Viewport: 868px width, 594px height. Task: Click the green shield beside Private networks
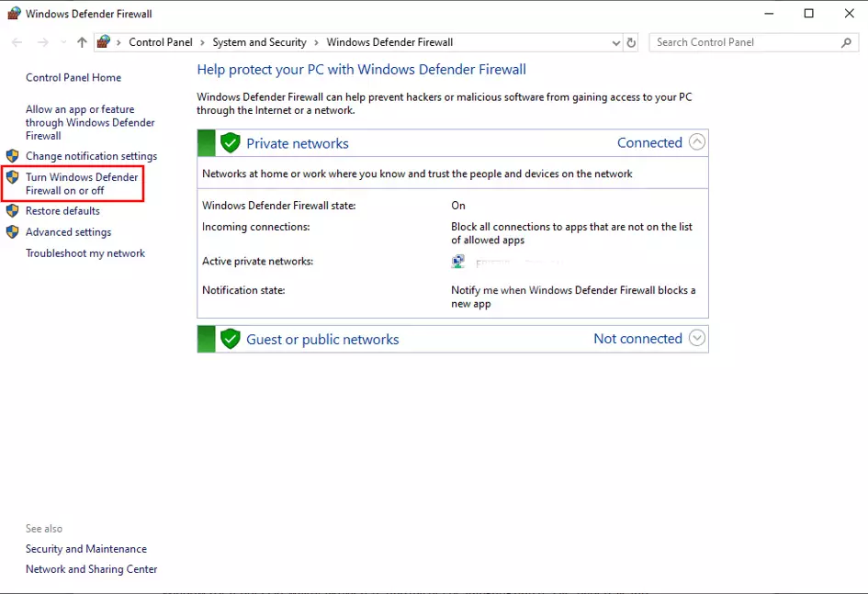pos(230,143)
